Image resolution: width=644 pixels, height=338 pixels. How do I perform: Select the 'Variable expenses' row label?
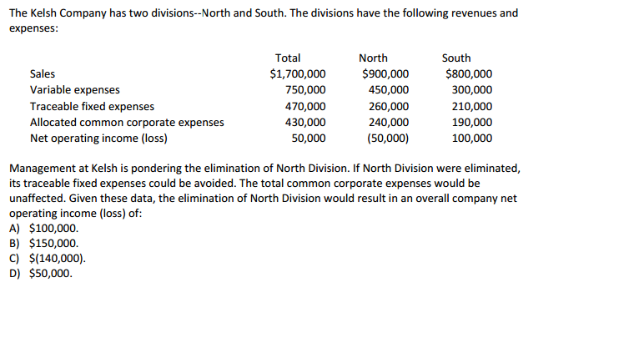click(75, 90)
